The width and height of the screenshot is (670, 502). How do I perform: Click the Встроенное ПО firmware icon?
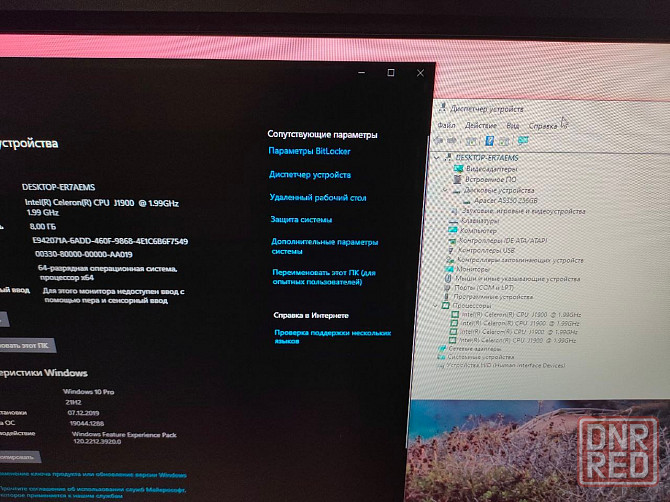pos(458,179)
